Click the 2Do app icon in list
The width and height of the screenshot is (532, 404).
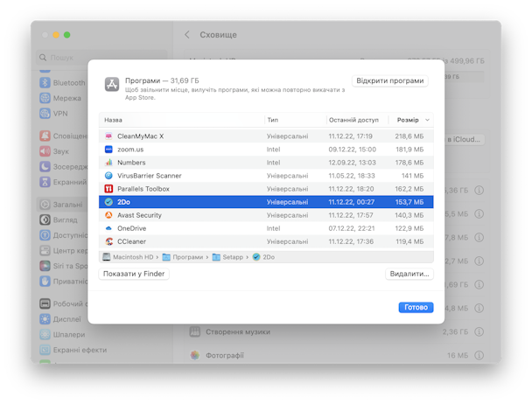(x=108, y=202)
